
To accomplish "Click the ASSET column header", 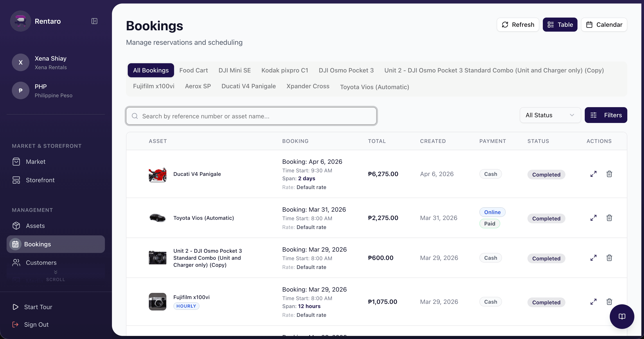I will pos(158,141).
